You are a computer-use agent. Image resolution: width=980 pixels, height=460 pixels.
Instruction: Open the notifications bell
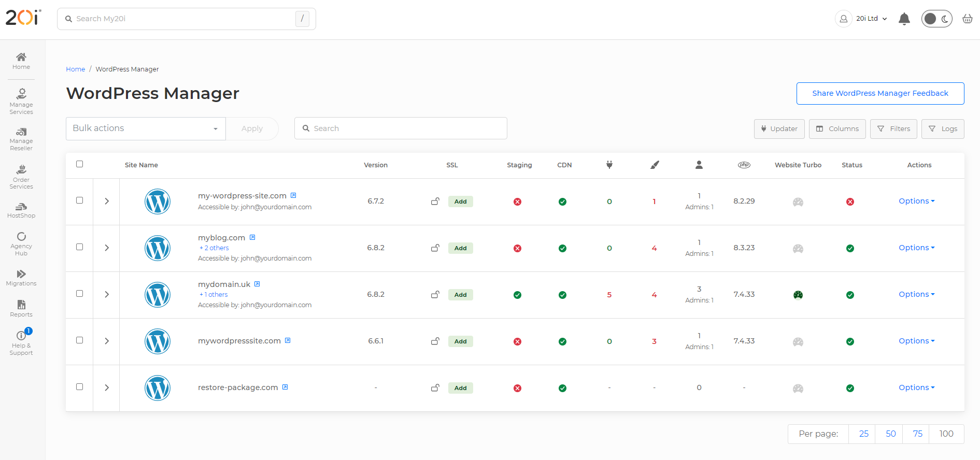point(904,19)
